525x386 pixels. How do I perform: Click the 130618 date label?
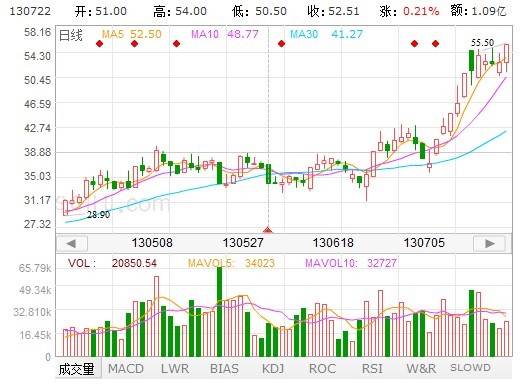click(333, 243)
